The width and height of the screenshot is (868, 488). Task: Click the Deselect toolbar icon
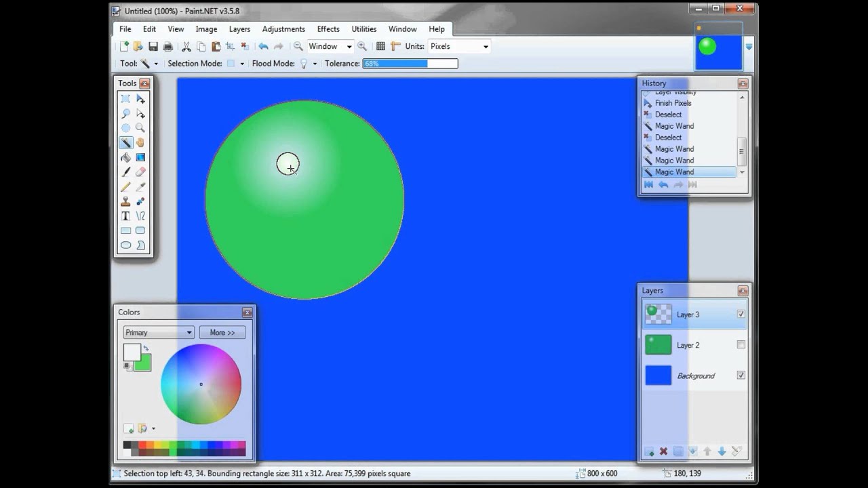pos(244,46)
